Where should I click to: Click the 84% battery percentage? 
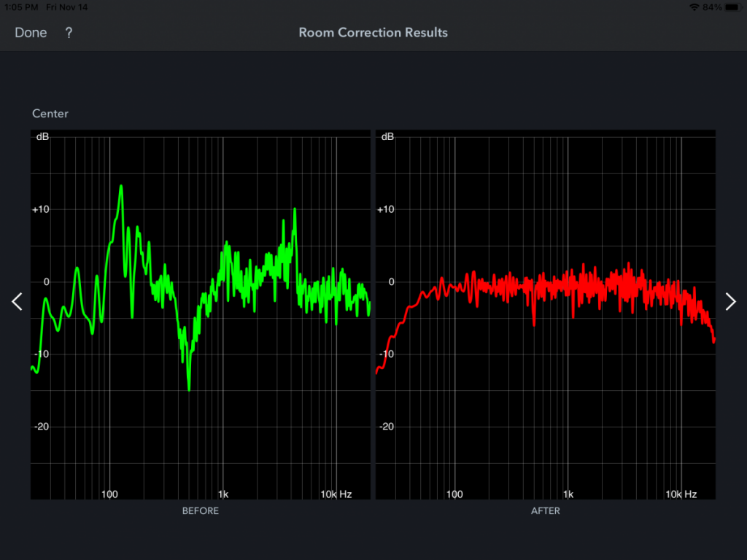[x=712, y=7]
